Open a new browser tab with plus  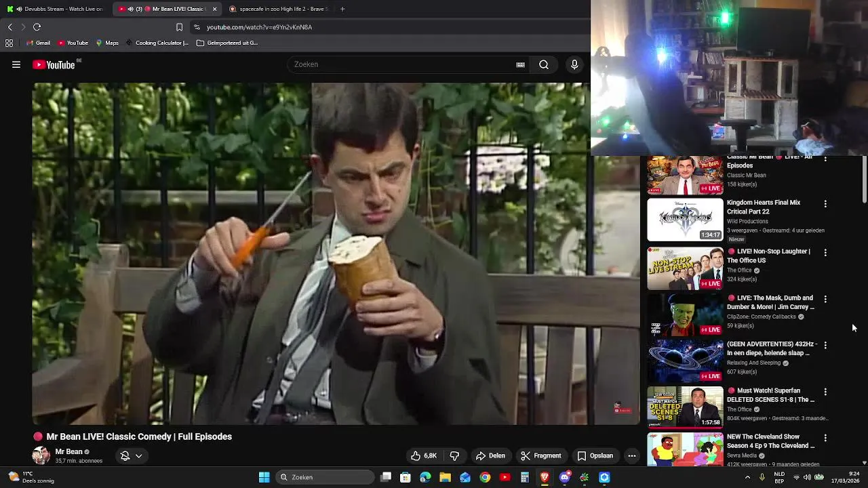click(x=342, y=9)
